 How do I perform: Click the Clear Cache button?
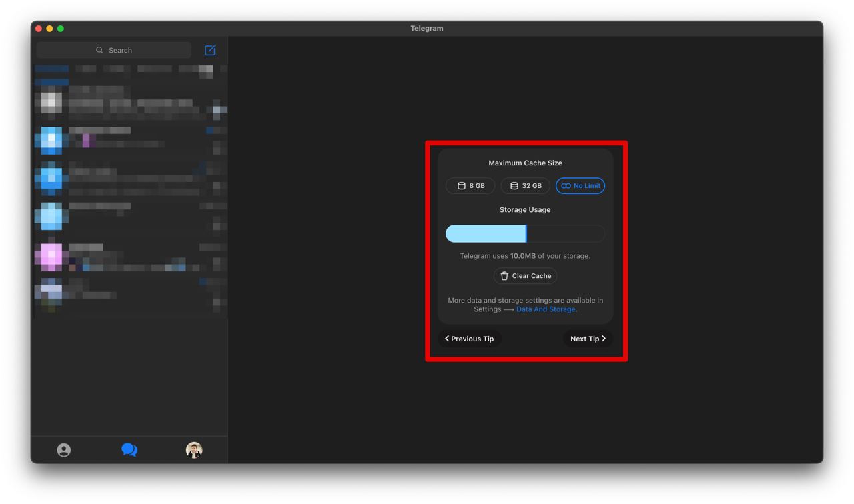click(526, 276)
